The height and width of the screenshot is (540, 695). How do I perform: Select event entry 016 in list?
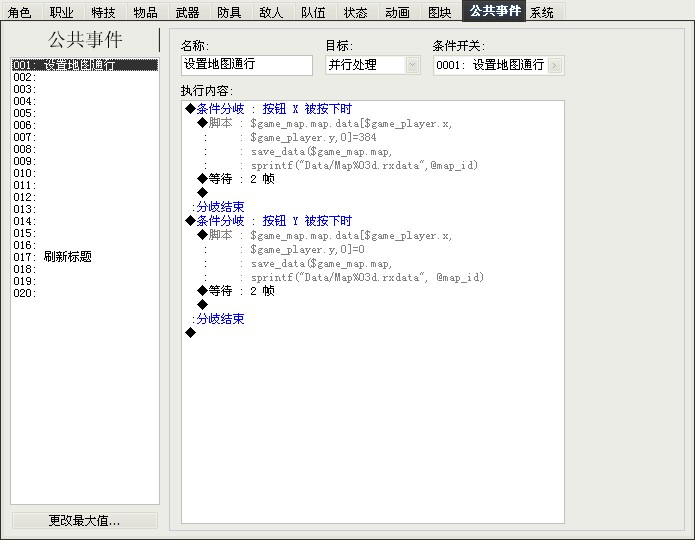tap(85, 245)
